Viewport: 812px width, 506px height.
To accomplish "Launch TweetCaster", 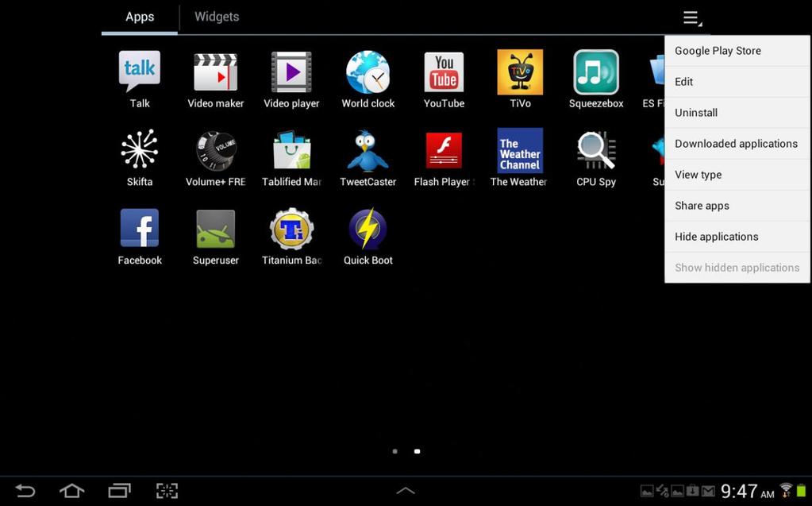I will point(368,157).
